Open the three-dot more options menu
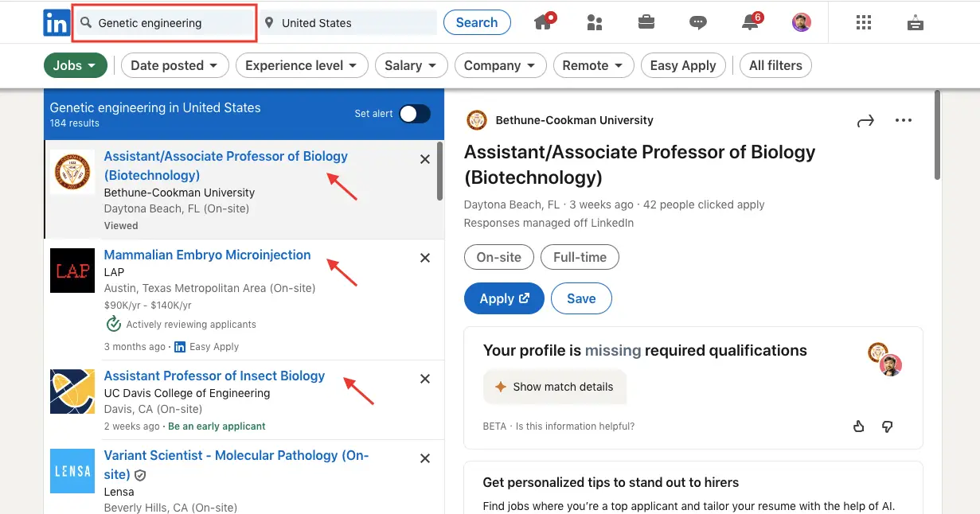Image resolution: width=980 pixels, height=514 pixels. tap(903, 121)
